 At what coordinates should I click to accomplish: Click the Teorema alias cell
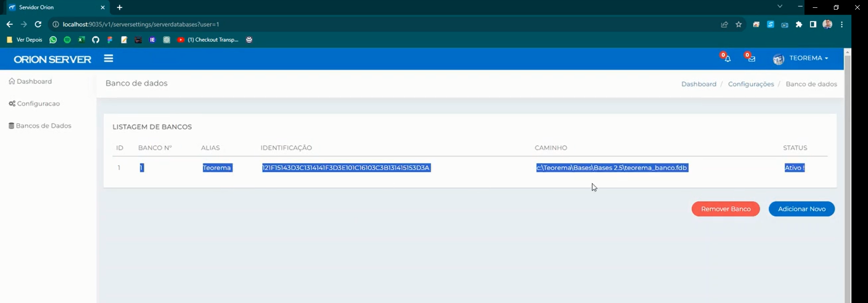[217, 168]
